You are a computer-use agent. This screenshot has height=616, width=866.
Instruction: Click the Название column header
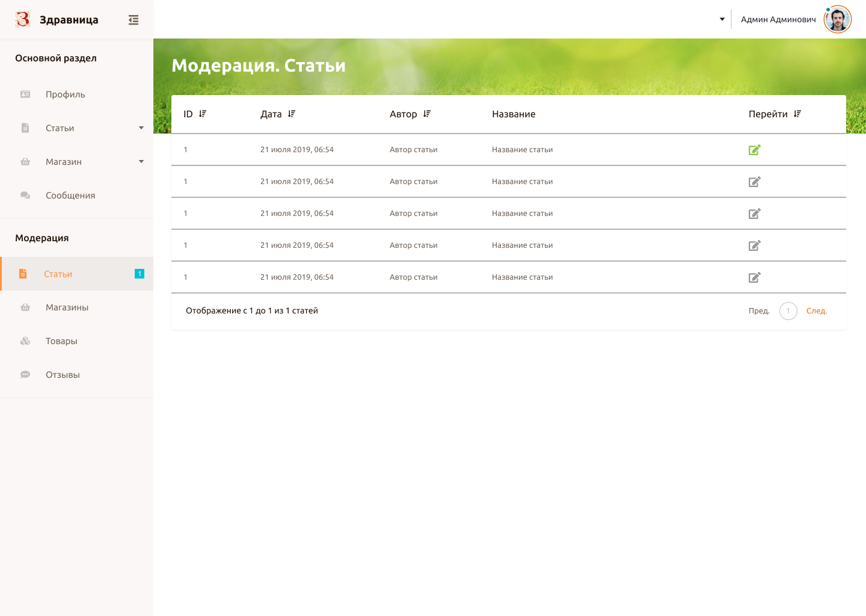coord(514,114)
